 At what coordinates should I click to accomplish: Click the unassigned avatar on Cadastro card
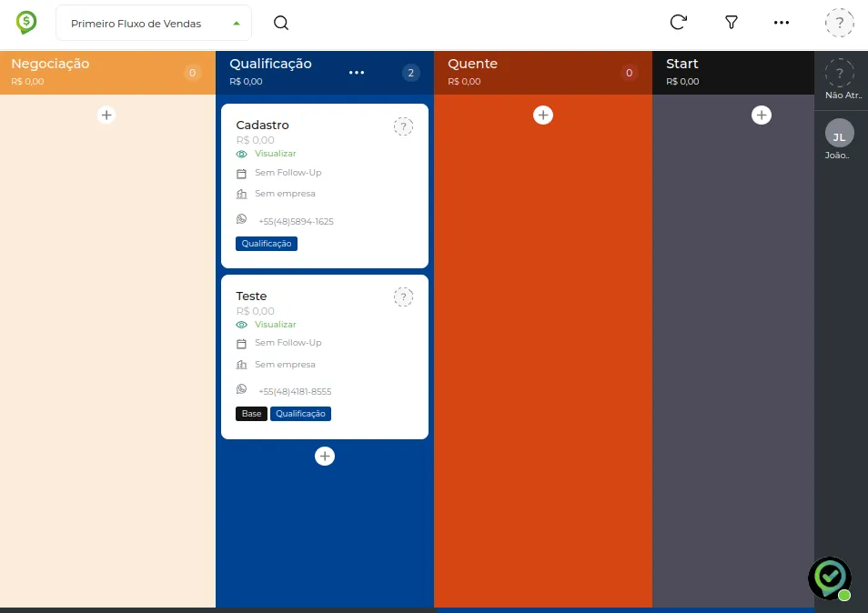pyautogui.click(x=404, y=126)
